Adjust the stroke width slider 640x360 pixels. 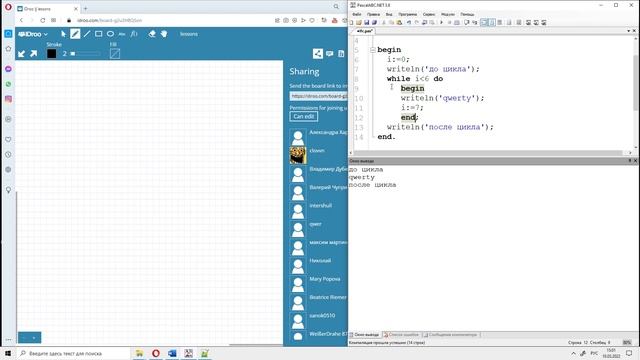click(85, 53)
